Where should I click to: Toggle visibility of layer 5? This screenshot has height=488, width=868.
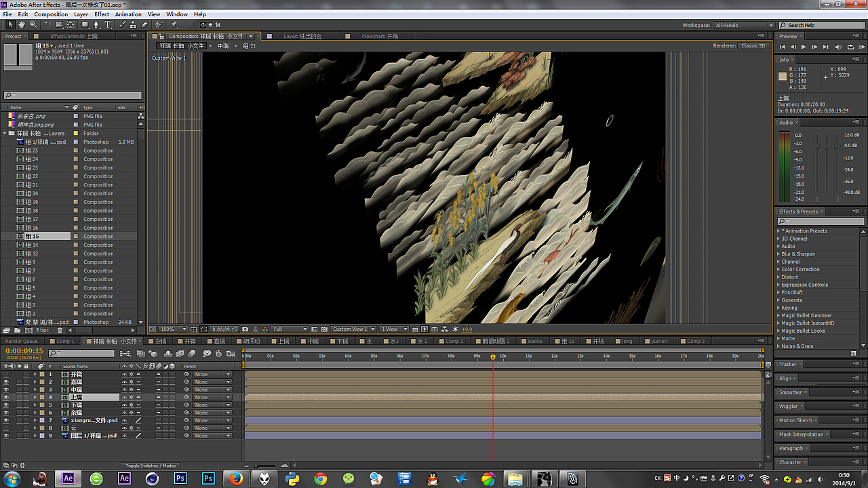click(x=6, y=405)
